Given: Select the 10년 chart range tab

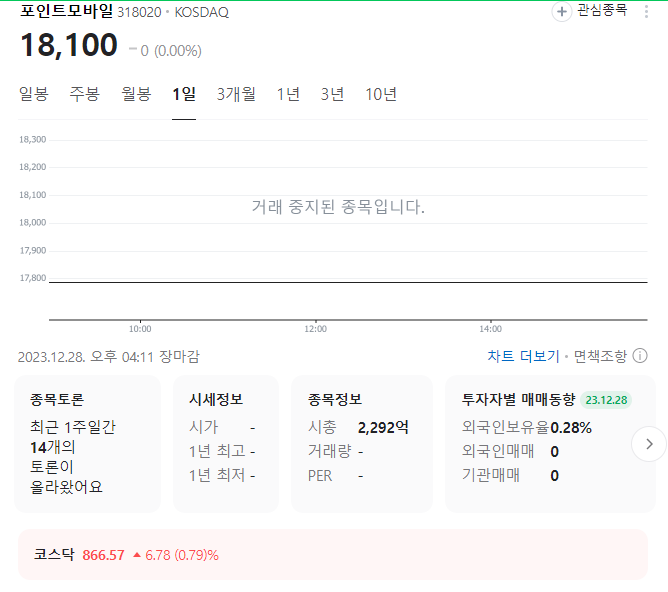Looking at the screenshot, I should (x=381, y=94).
